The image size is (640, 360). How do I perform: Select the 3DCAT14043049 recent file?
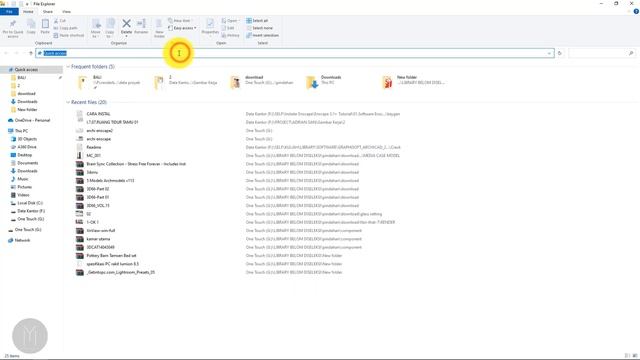click(100, 247)
